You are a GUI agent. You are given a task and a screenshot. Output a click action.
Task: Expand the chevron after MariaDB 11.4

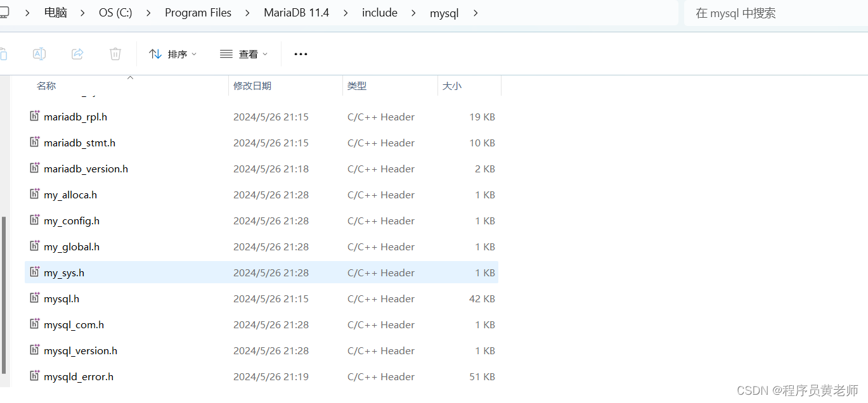click(346, 13)
